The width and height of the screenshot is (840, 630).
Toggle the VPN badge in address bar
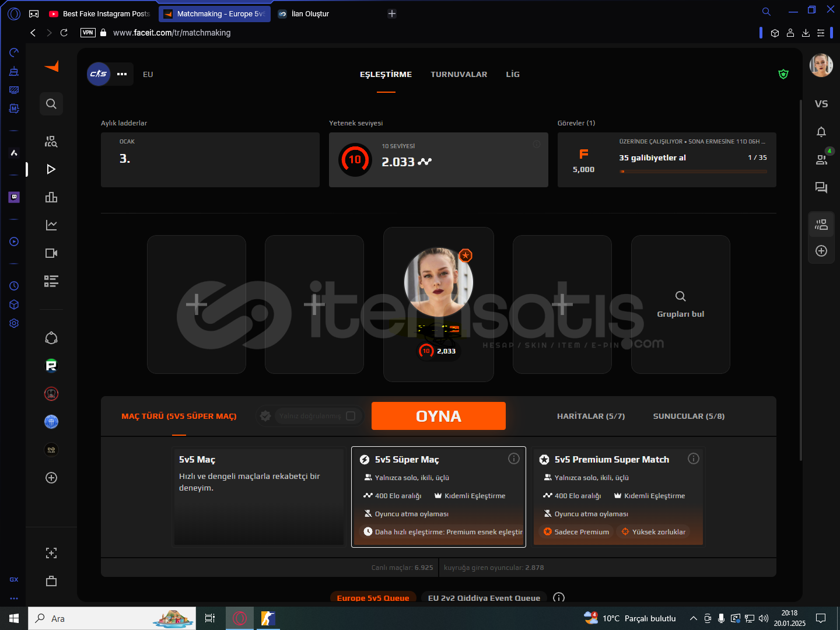pos(88,33)
